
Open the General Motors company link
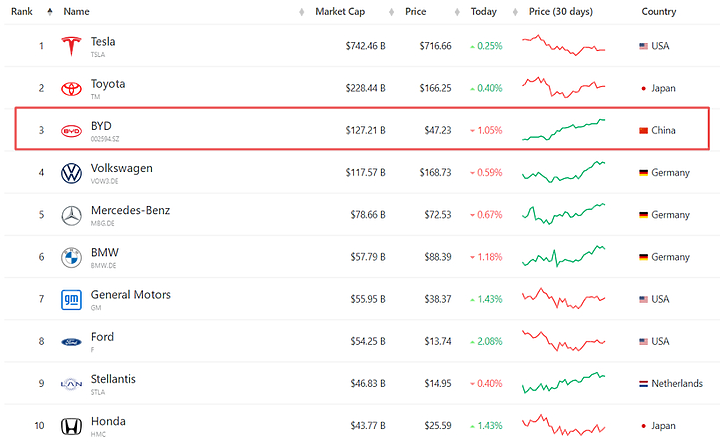(130, 295)
